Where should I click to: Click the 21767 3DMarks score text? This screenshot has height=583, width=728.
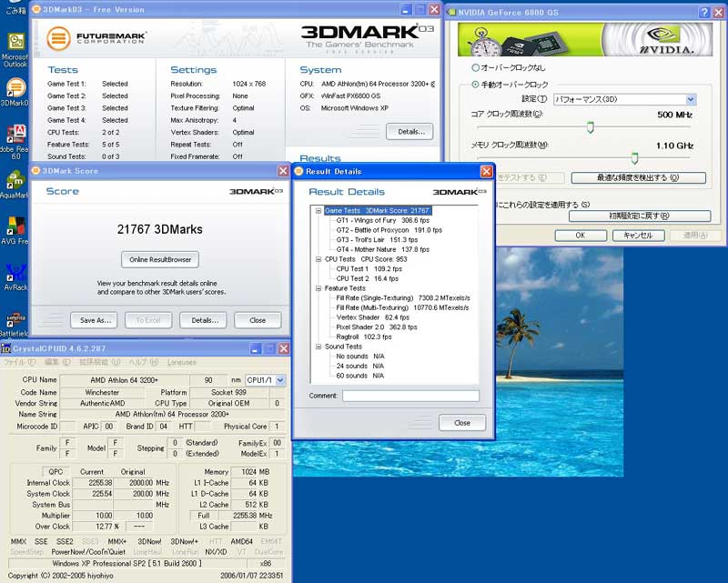(x=160, y=230)
